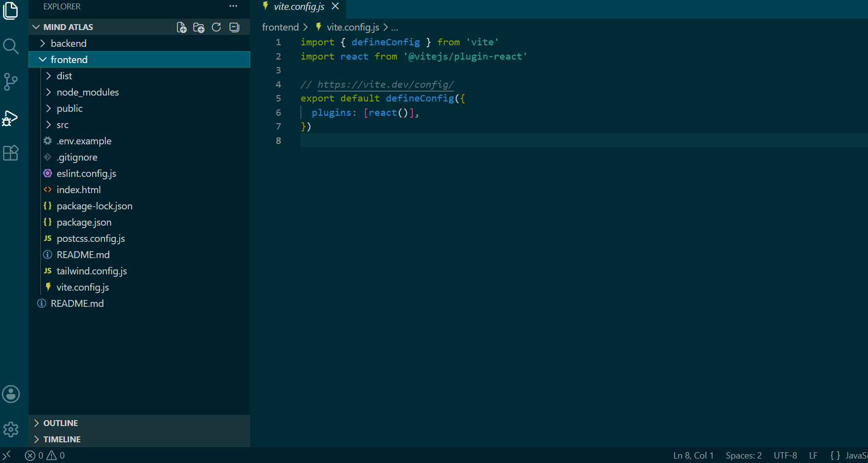Expand the node_modules folder
The width and height of the screenshot is (868, 463).
click(139, 92)
